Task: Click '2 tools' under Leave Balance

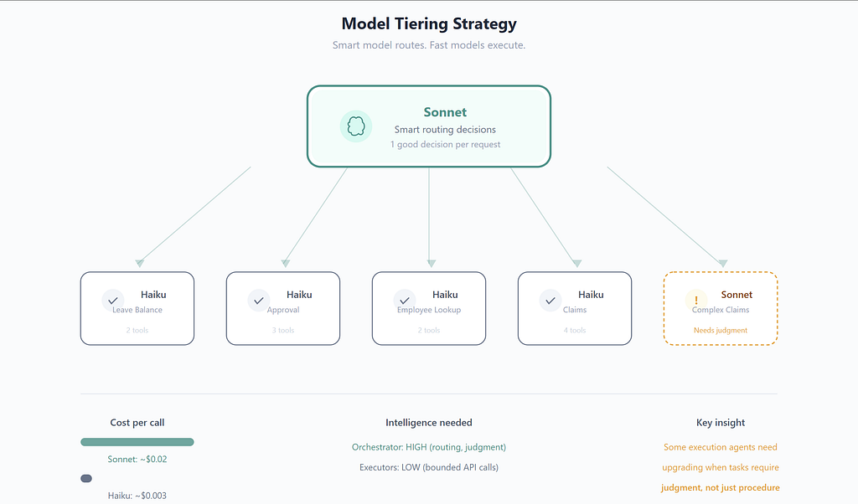Action: pos(137,330)
